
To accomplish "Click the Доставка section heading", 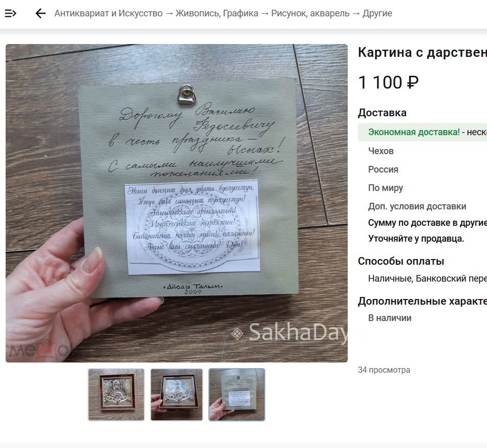I will pos(382,113).
